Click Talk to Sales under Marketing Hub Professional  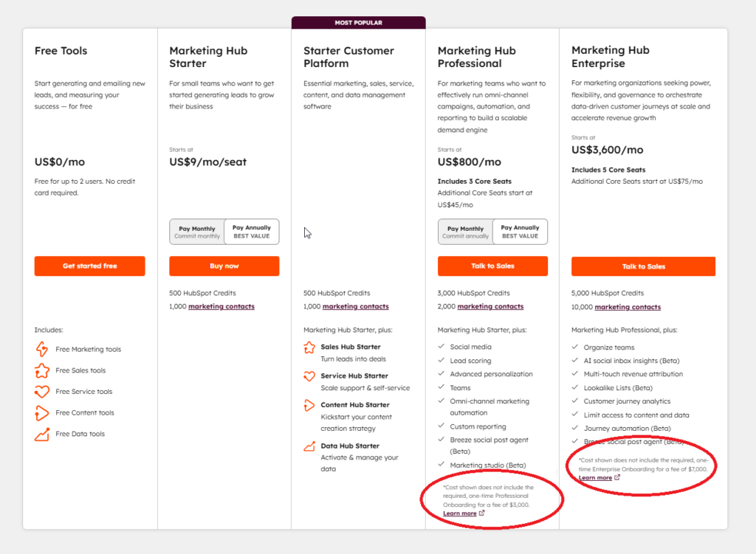[x=492, y=266]
